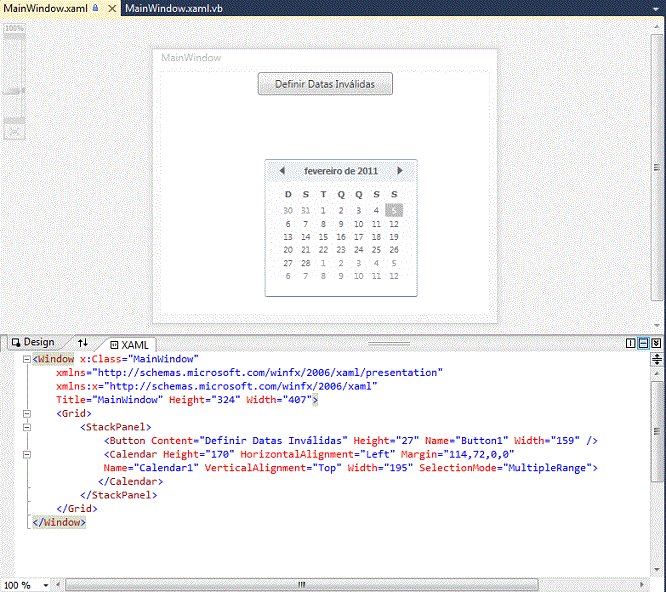Click the XAML editor vertical scrollbar
This screenshot has height=592, width=666.
point(657,431)
